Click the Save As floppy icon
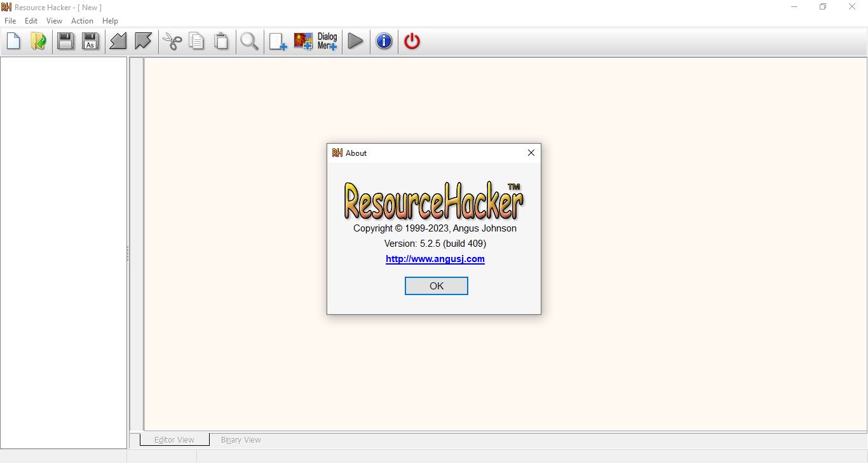Viewport: 868px width, 463px height. 90,41
